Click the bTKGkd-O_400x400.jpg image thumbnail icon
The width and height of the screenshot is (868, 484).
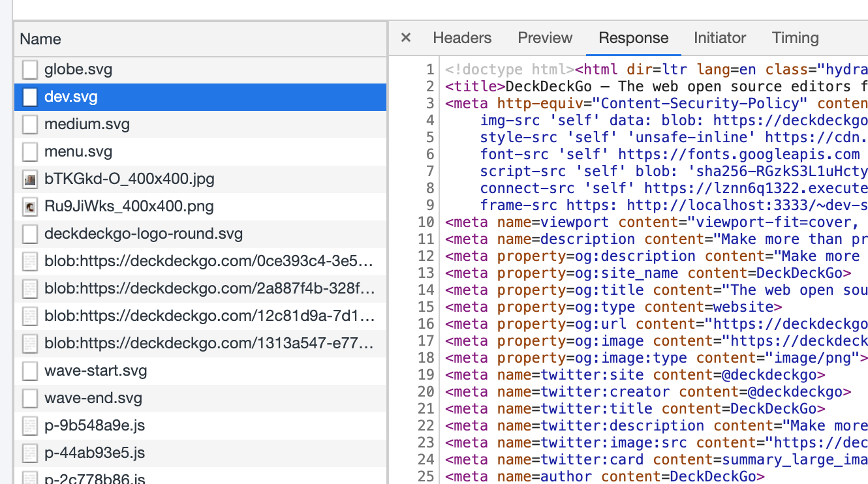point(30,179)
